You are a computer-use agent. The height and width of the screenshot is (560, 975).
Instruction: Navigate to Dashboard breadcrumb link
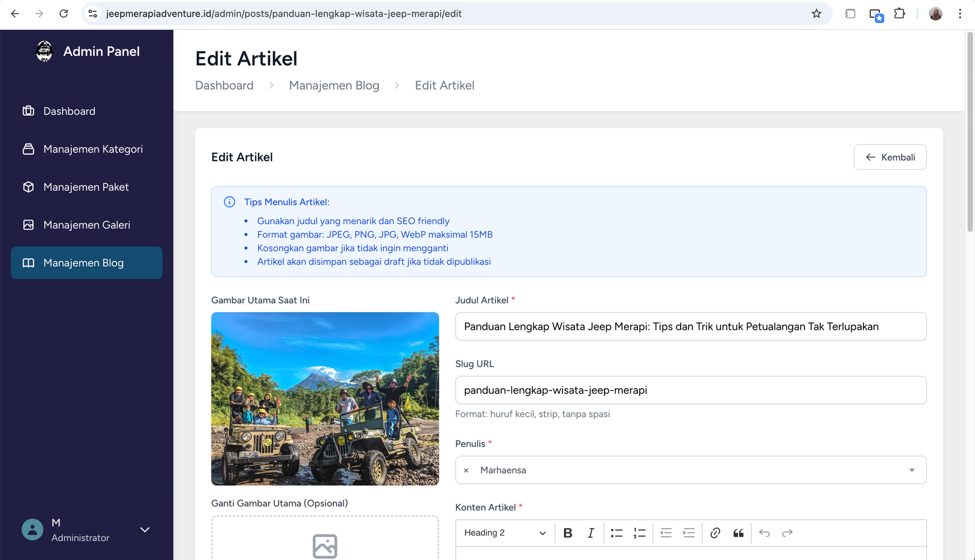click(224, 86)
